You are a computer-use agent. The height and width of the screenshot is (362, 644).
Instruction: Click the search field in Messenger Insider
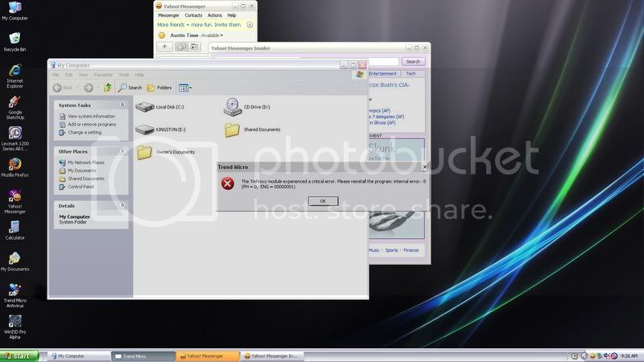pyautogui.click(x=384, y=62)
